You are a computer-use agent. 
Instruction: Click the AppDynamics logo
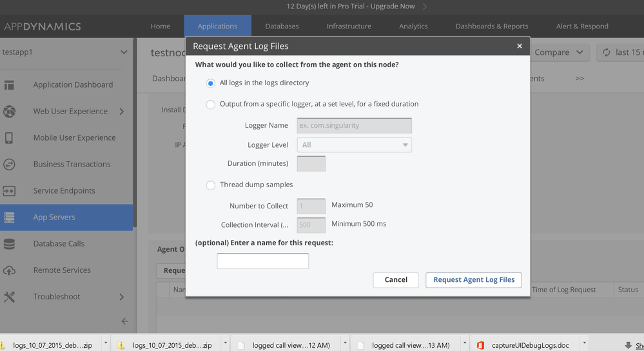43,26
